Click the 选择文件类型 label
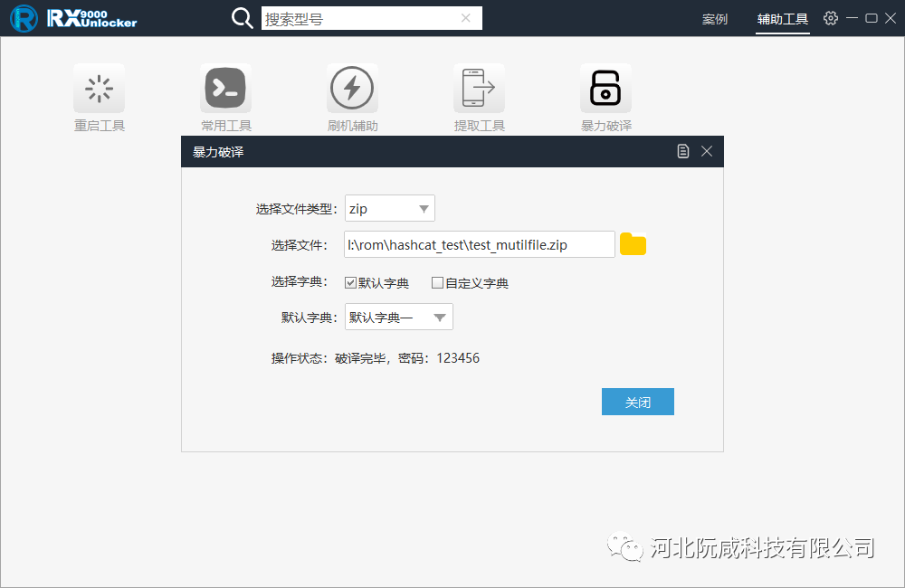Image resolution: width=905 pixels, height=588 pixels. click(x=296, y=209)
